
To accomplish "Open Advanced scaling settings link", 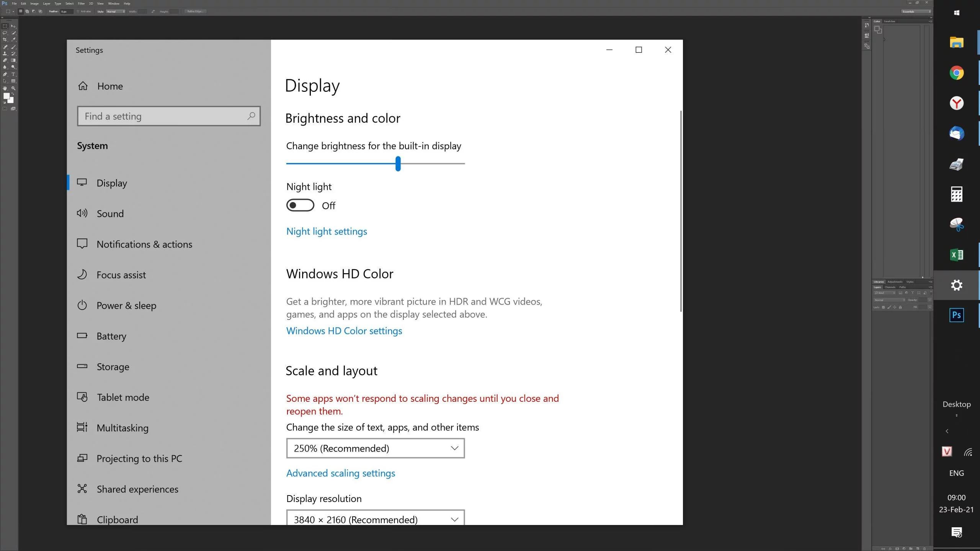I will [341, 473].
